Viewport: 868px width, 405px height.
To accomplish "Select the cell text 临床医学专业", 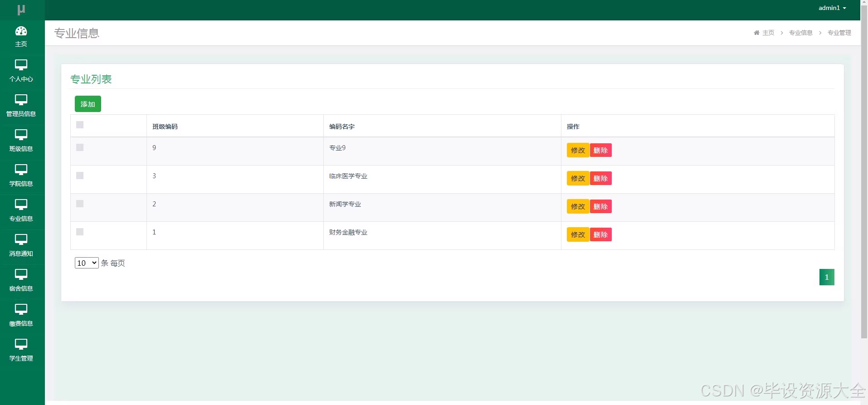I will tap(348, 176).
